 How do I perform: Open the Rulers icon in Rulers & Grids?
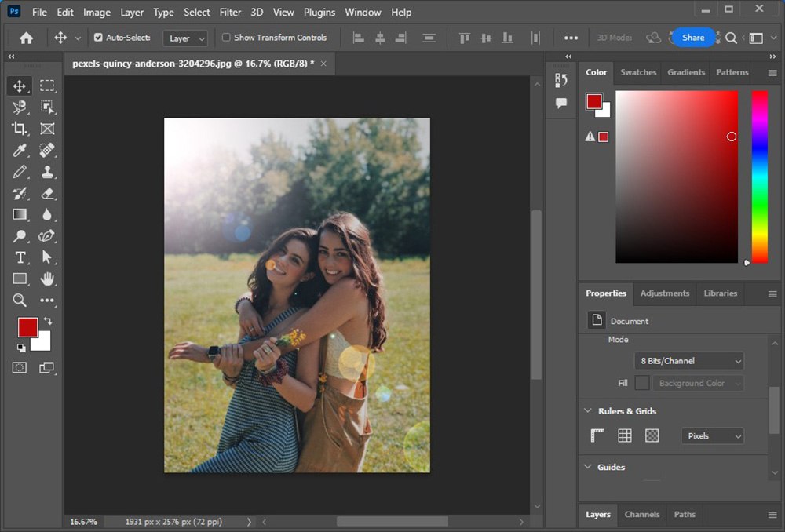pyautogui.click(x=597, y=435)
